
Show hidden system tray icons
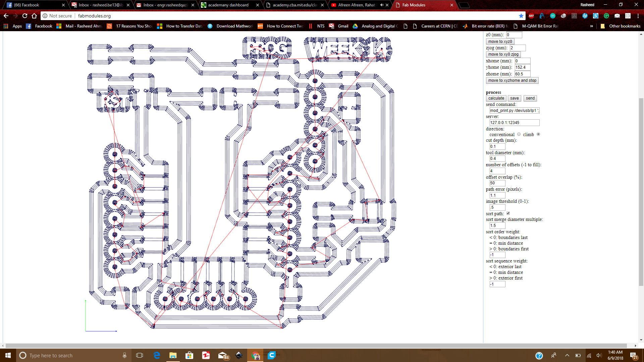tap(567, 355)
